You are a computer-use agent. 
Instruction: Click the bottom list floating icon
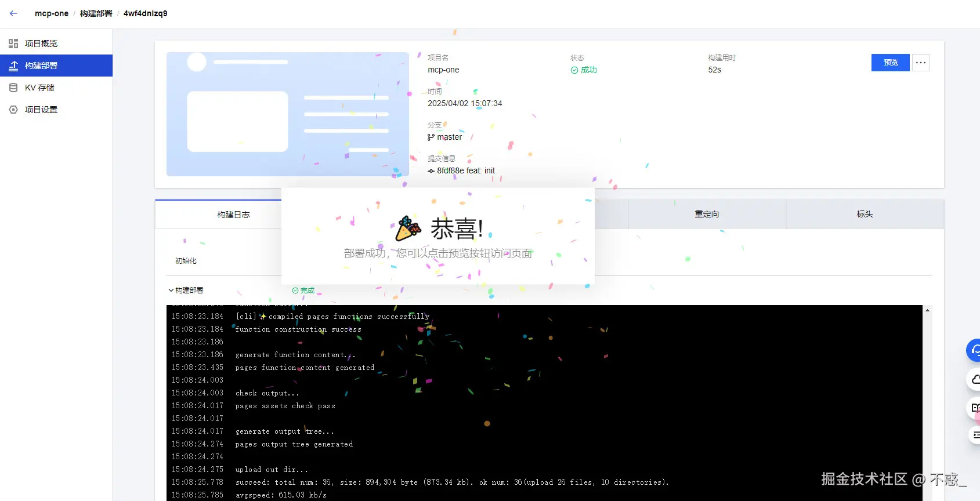pyautogui.click(x=974, y=435)
